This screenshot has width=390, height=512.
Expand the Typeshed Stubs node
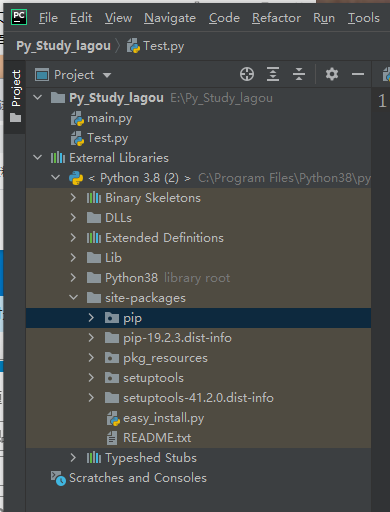tap(73, 458)
